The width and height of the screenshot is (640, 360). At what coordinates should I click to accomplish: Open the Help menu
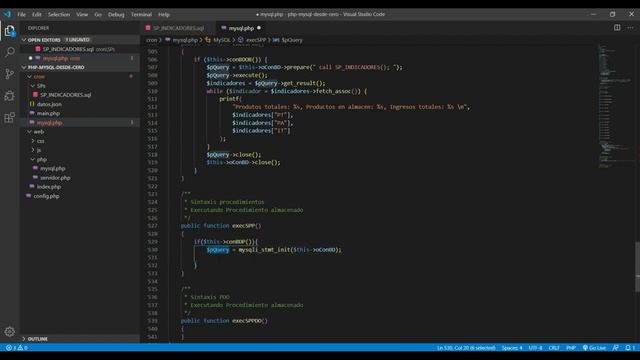click(x=164, y=14)
